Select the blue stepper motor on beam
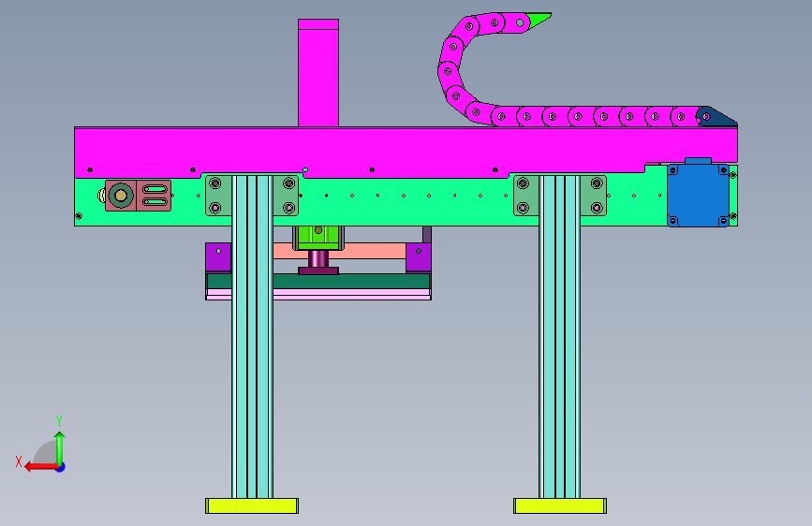 click(x=698, y=196)
